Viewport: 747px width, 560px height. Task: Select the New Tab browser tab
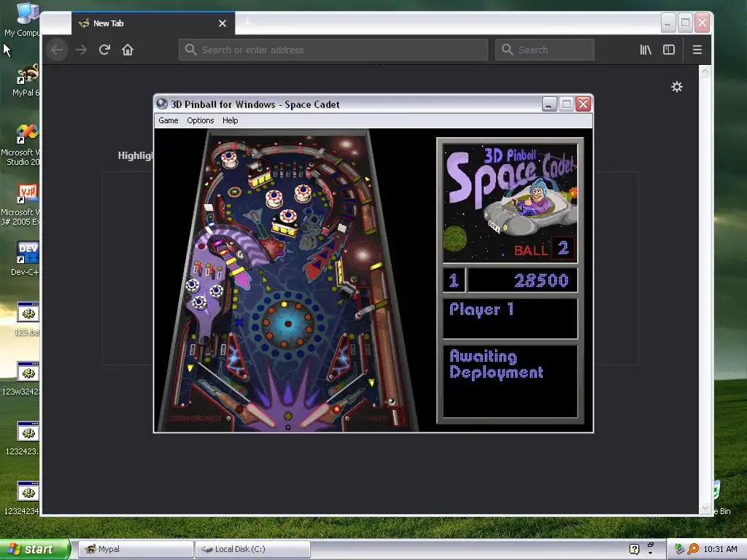tap(153, 23)
